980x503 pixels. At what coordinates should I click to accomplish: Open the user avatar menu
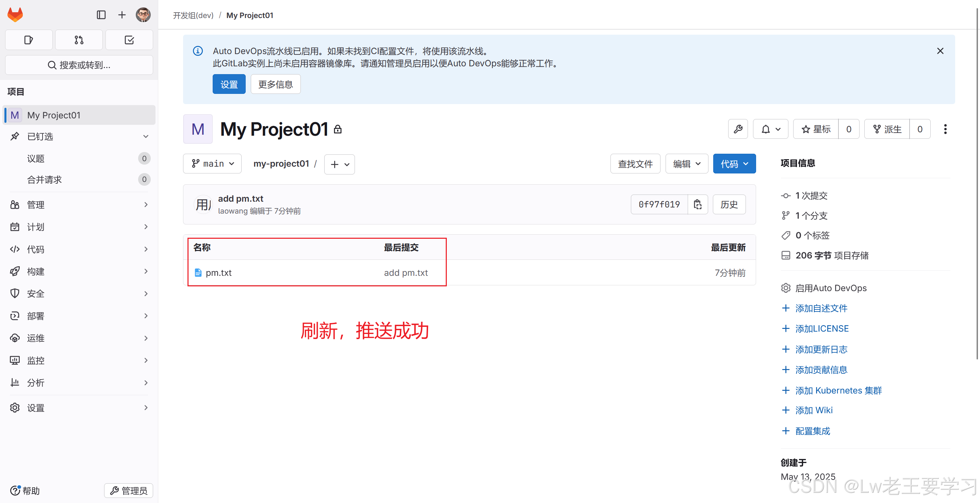[143, 15]
